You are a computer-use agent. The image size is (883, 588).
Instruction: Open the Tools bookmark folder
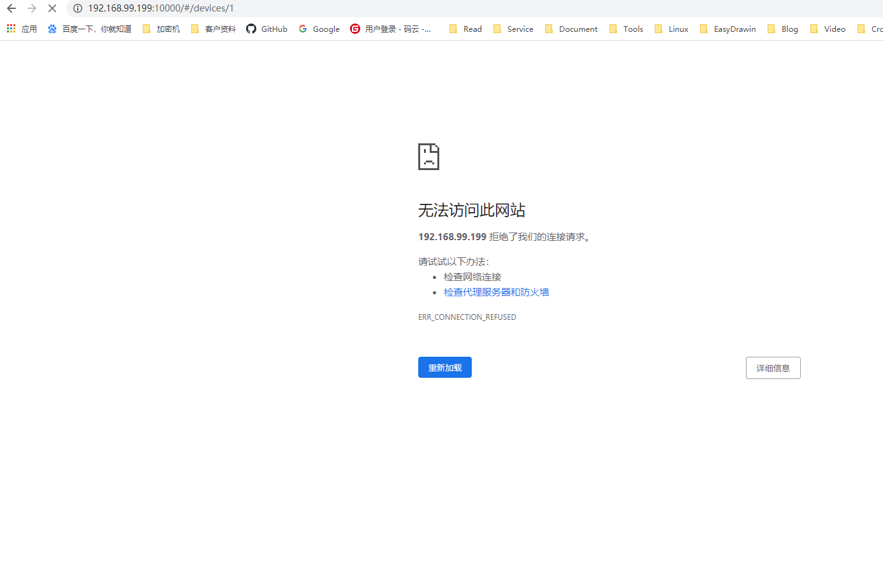pos(626,29)
